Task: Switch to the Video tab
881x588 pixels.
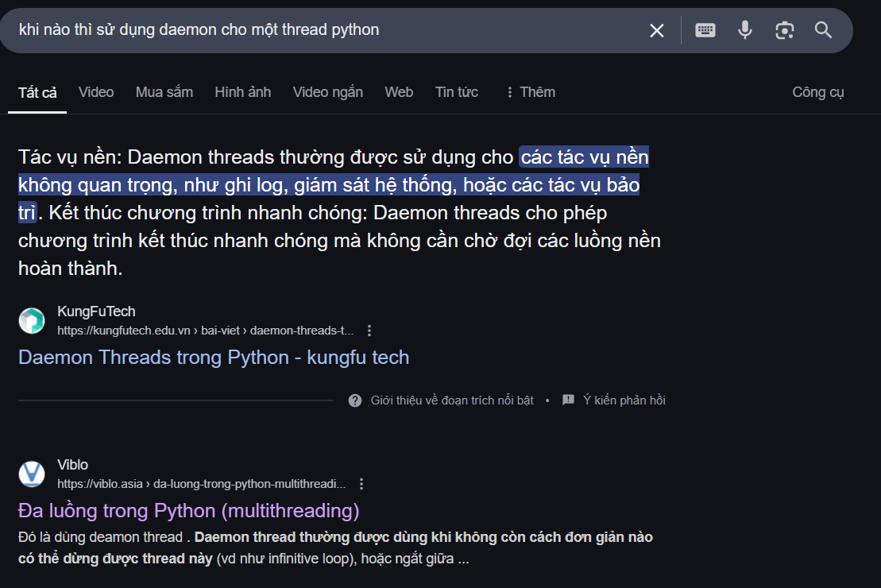Action: [96, 92]
